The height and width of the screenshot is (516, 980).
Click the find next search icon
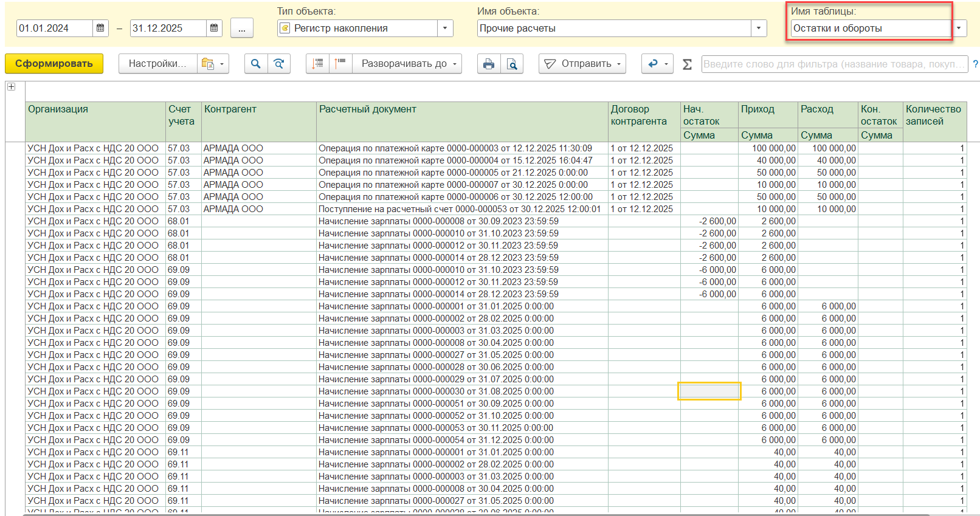tap(279, 64)
